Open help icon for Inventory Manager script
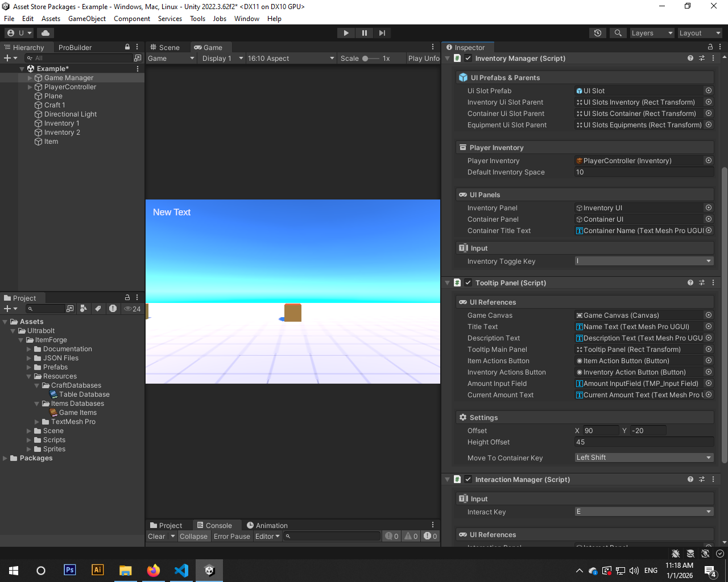 pos(690,58)
